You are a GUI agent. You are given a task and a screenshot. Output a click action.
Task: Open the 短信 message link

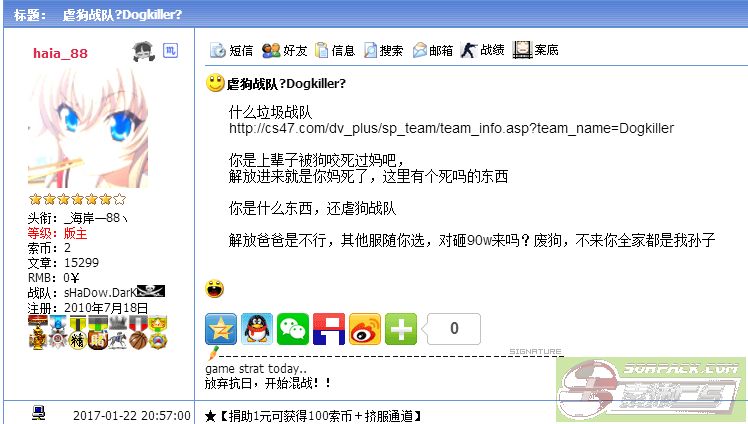coord(231,50)
